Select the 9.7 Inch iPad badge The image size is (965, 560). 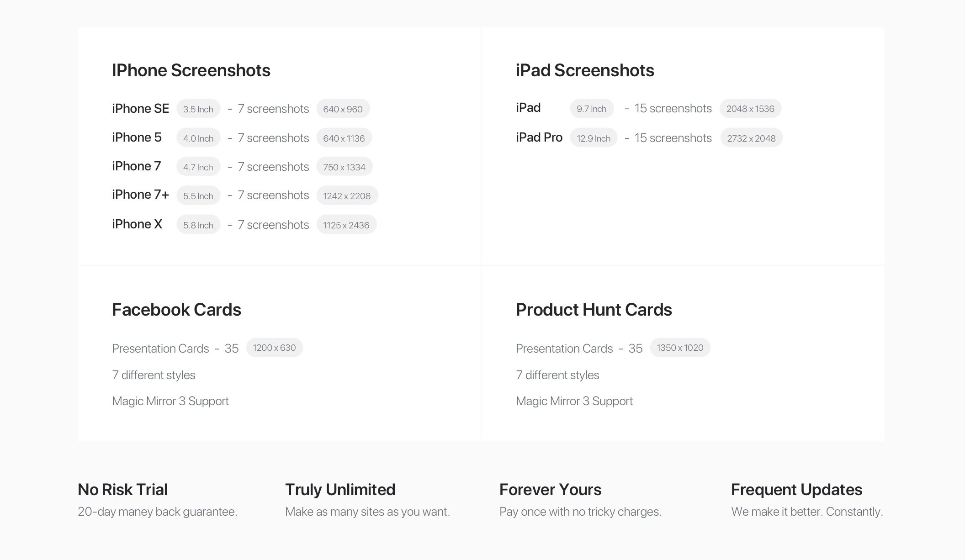coord(591,109)
